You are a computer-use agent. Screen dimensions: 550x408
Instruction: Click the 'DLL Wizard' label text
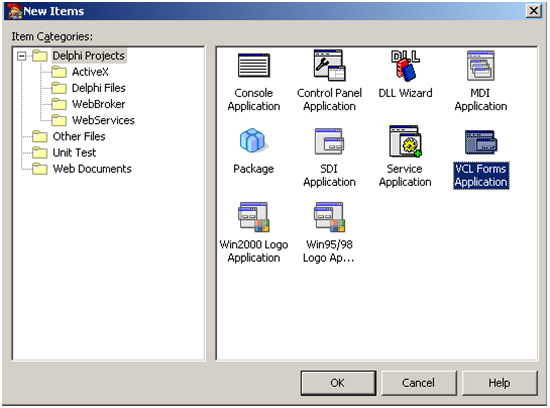405,93
